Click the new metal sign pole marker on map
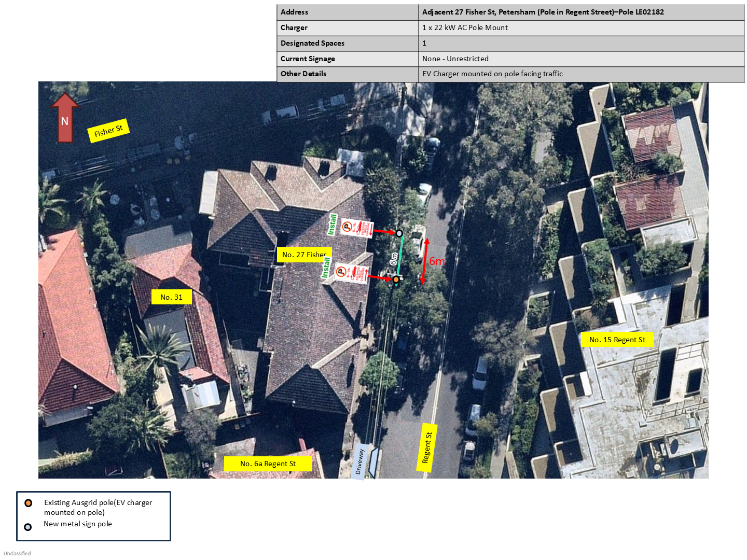The width and height of the screenshot is (747, 560). (x=399, y=233)
